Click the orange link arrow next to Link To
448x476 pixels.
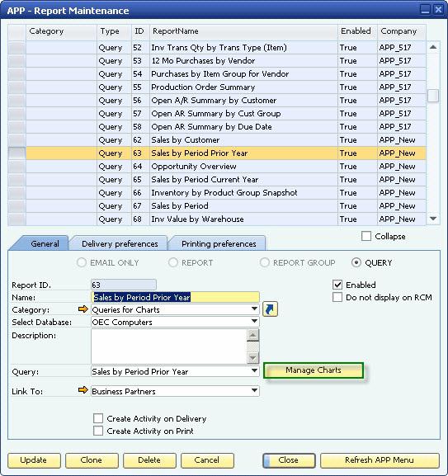[83, 389]
